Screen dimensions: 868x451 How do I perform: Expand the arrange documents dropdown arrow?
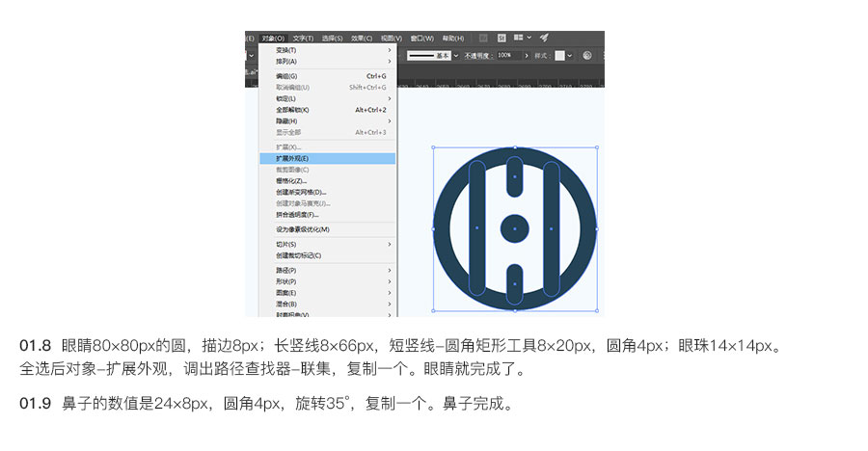(529, 37)
